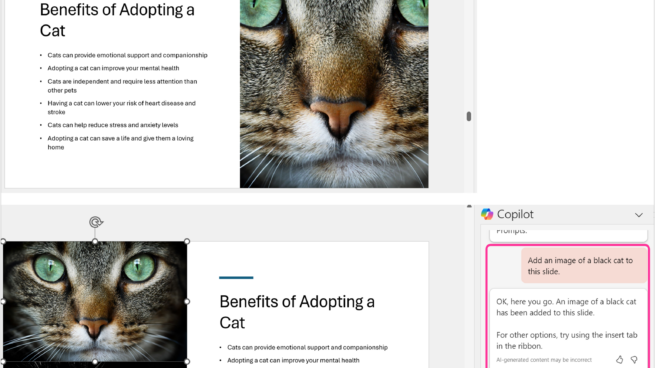This screenshot has height=368, width=655.
Task: Click the rotate handle above the cat image
Action: (x=96, y=222)
